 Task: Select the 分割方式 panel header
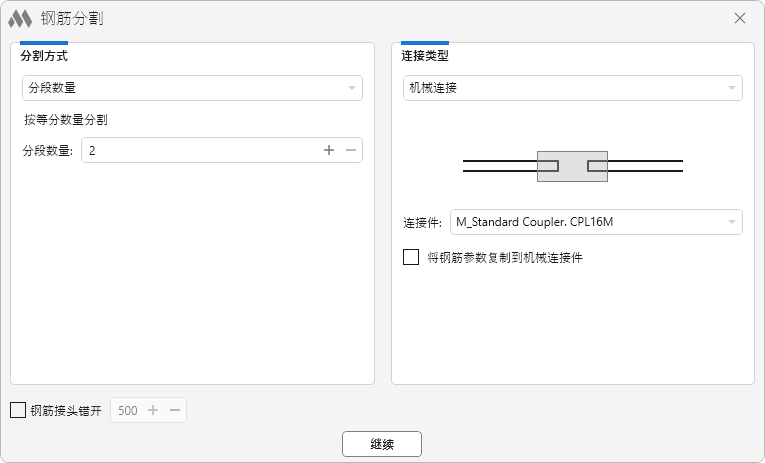click(x=44, y=56)
